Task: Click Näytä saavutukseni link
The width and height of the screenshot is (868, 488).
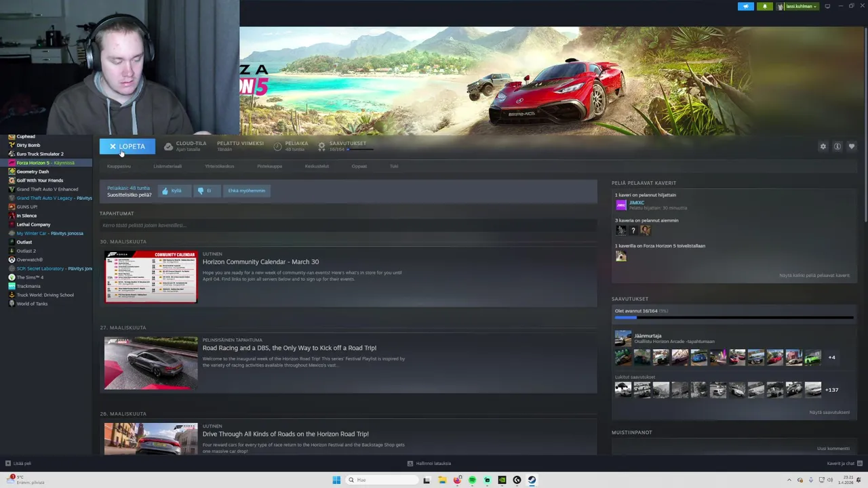Action: [829, 412]
